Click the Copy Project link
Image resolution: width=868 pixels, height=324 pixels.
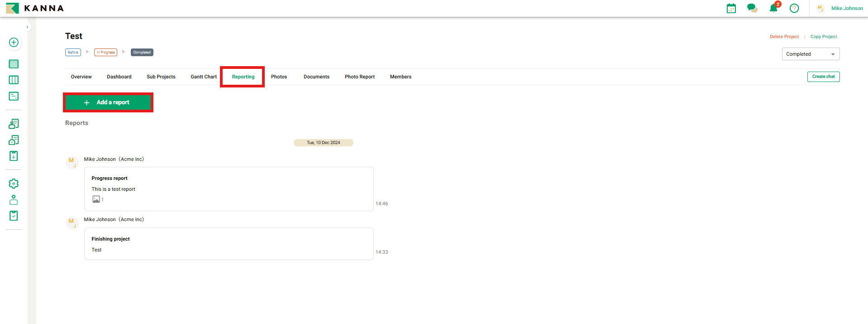point(823,37)
